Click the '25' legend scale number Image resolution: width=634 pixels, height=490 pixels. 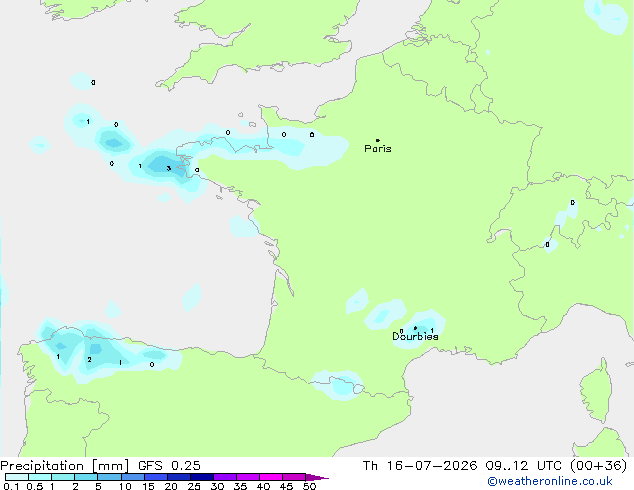pos(194,486)
